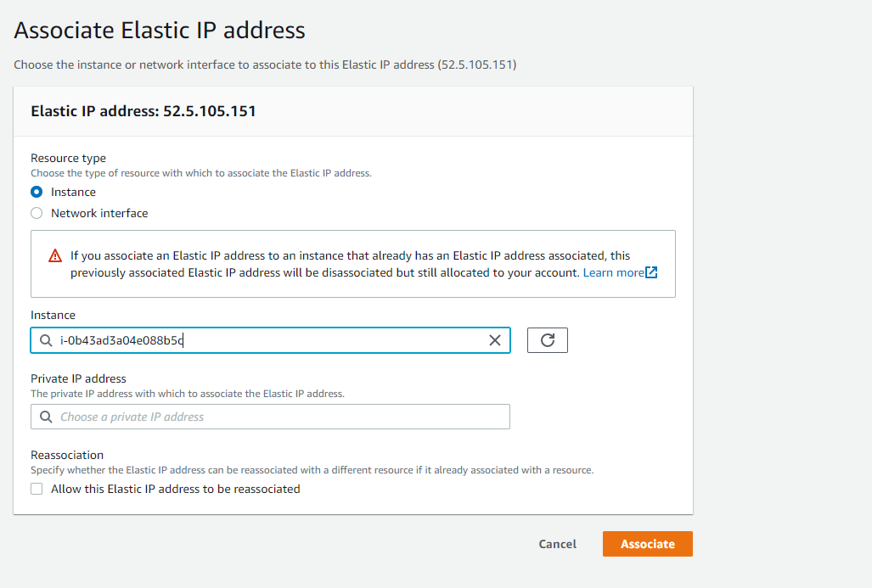The image size is (872, 588).
Task: Follow the Learn more link
Action: tap(613, 272)
